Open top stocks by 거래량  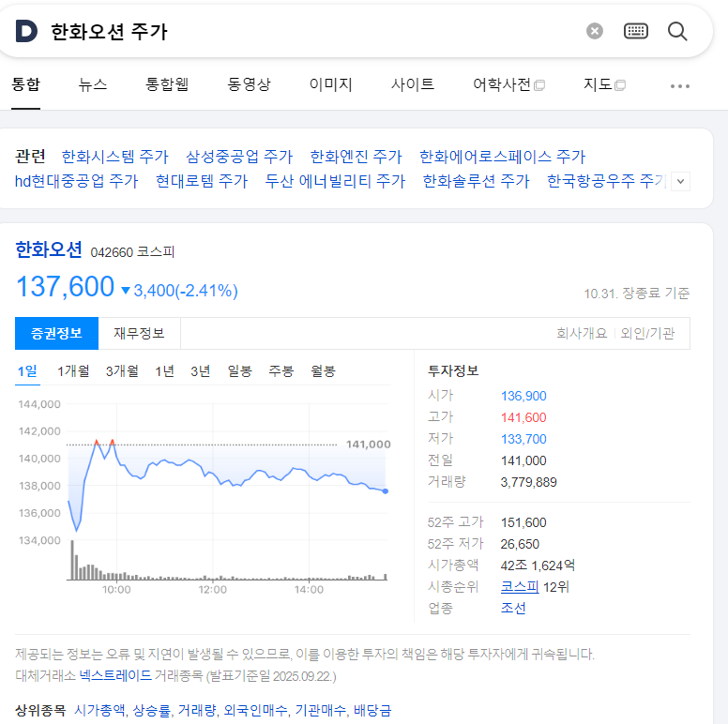[x=198, y=710]
